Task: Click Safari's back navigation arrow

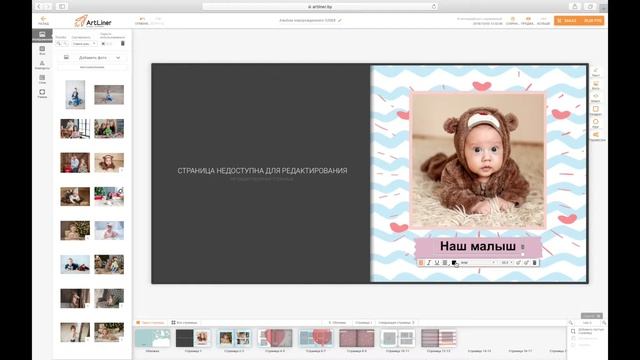Action: pos(39,7)
